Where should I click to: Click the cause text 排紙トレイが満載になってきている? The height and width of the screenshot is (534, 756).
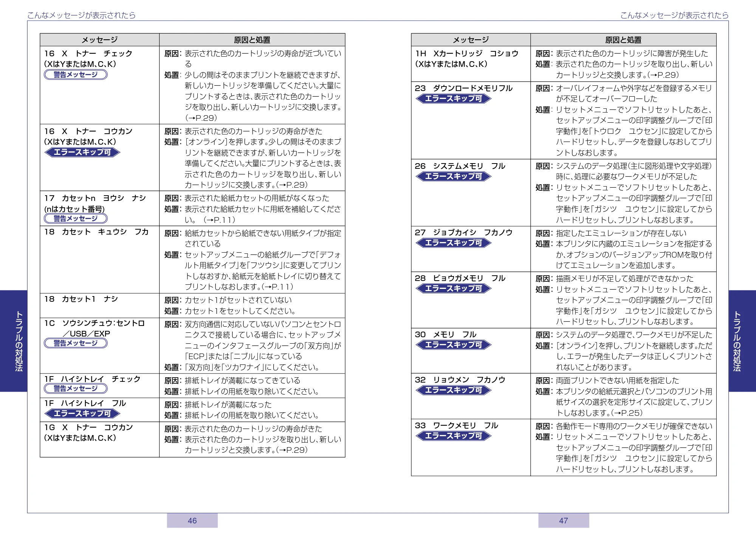click(x=242, y=380)
